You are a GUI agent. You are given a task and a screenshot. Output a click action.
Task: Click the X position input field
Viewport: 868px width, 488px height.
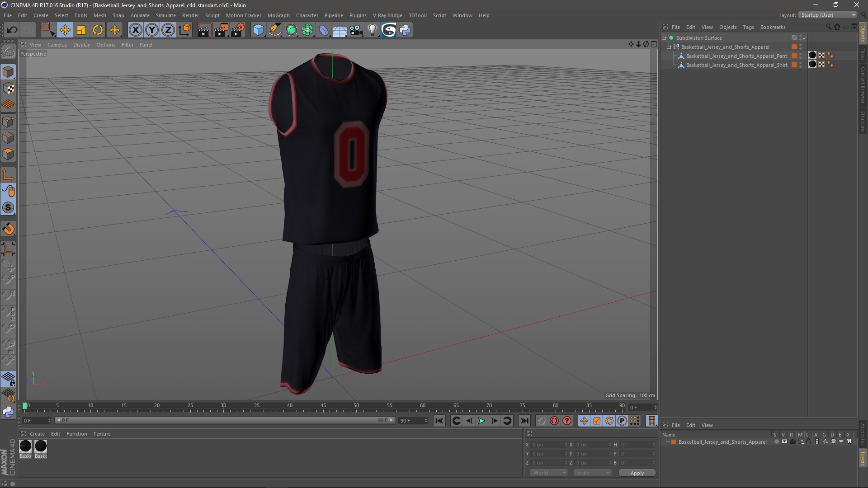(x=548, y=445)
